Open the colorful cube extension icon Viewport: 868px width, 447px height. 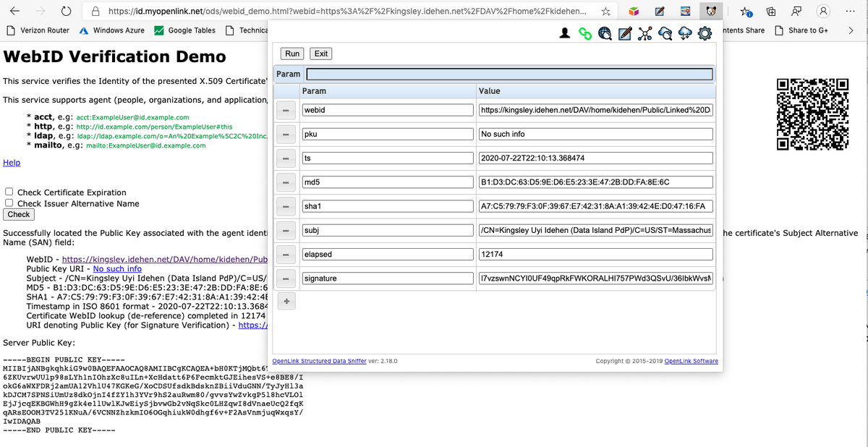[634, 12]
